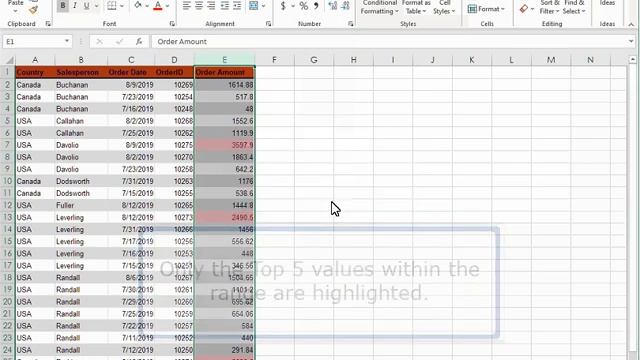Image resolution: width=640 pixels, height=360 pixels.
Task: Click the Fill Color paint bucket
Action: pos(138,6)
